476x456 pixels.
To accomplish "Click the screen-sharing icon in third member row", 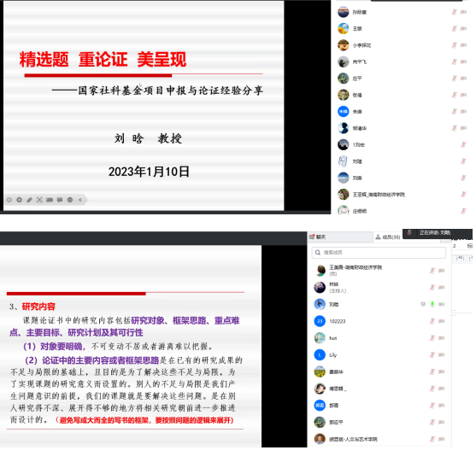I will 423,304.
